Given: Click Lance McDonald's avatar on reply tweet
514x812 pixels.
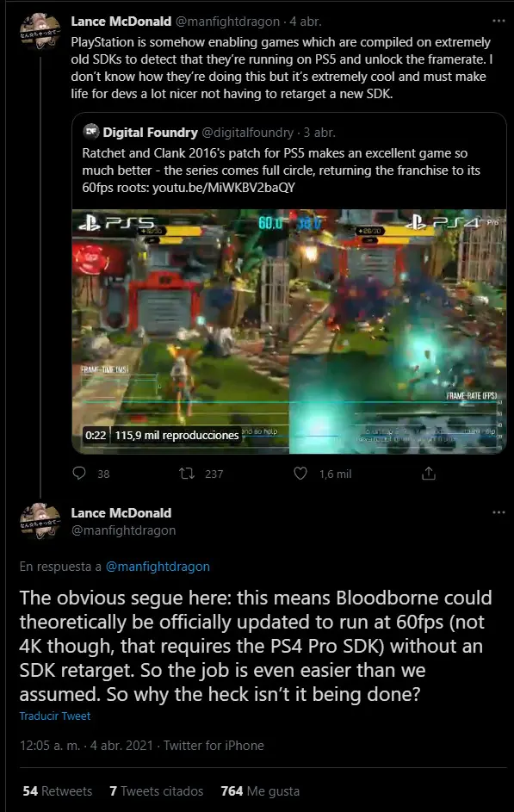Looking at the screenshot, I should [x=40, y=521].
